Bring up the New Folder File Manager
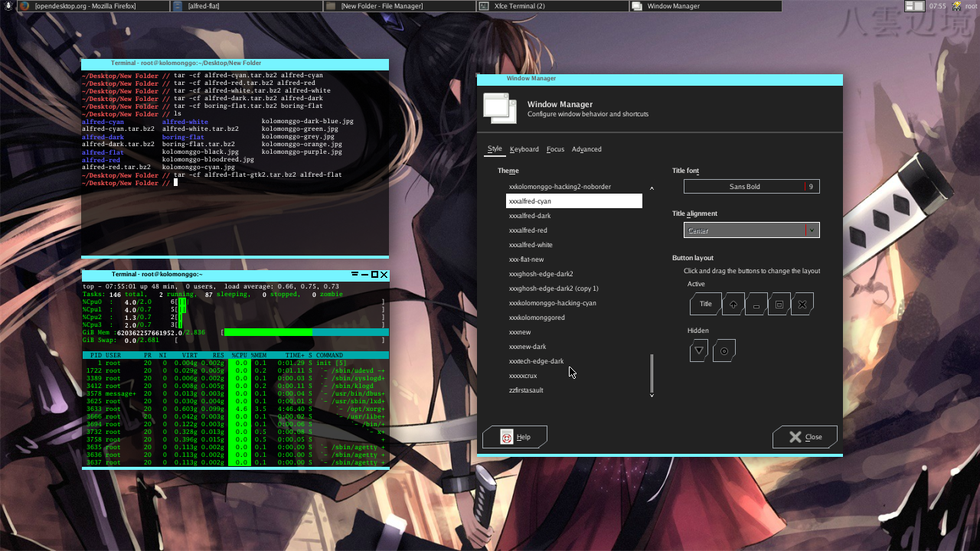Viewport: 980px width, 551px height. click(399, 6)
